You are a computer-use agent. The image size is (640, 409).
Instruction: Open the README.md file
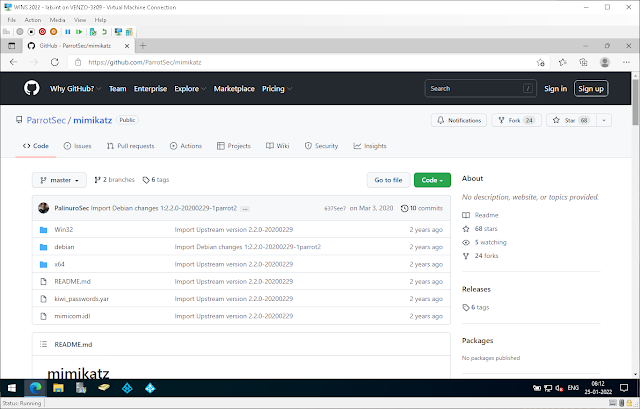coord(72,281)
